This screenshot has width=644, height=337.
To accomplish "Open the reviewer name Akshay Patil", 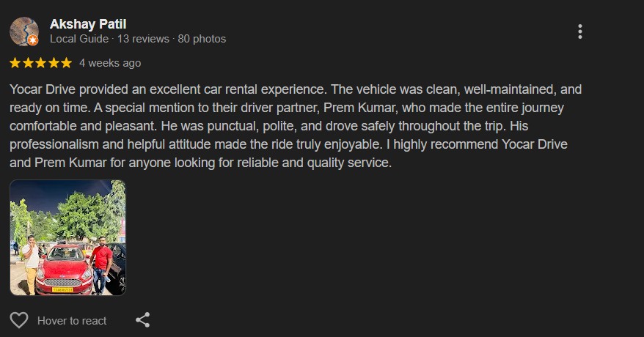I will tap(88, 24).
